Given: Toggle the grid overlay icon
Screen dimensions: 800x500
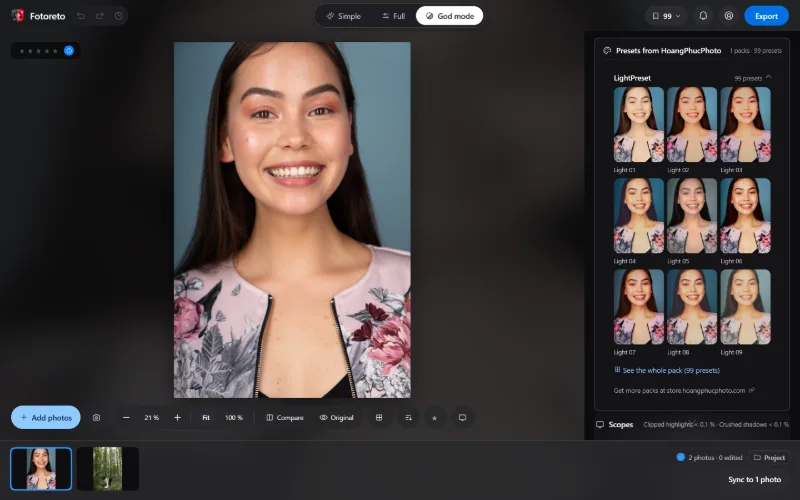Looking at the screenshot, I should [379, 417].
